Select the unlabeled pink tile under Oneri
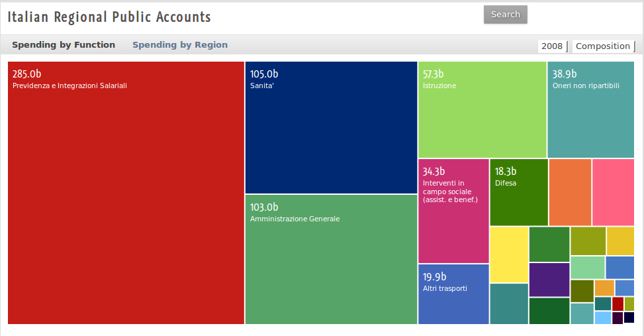Screen dimensions: 644x336 (x=613, y=192)
